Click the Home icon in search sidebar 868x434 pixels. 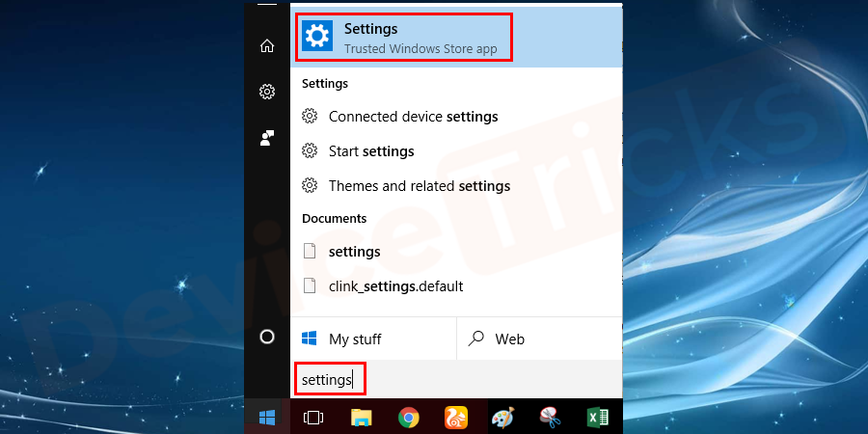(x=267, y=45)
